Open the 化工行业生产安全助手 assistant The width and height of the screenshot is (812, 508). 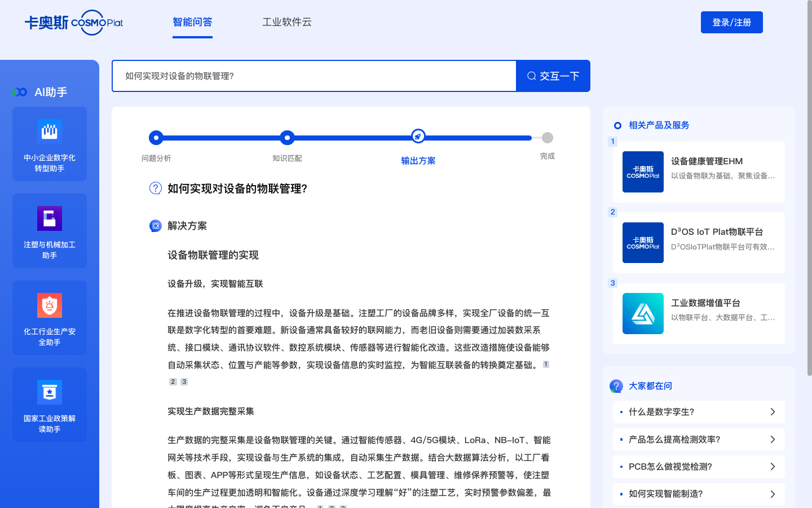(x=49, y=318)
